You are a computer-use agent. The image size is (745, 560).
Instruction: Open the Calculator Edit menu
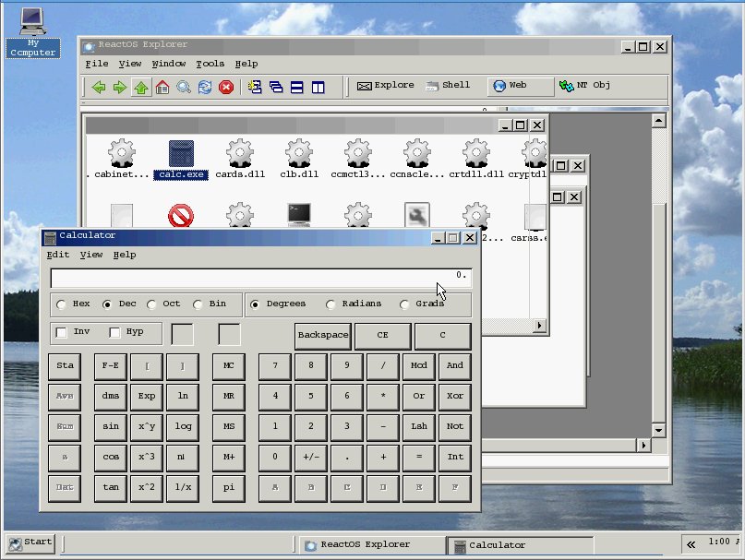pyautogui.click(x=57, y=255)
